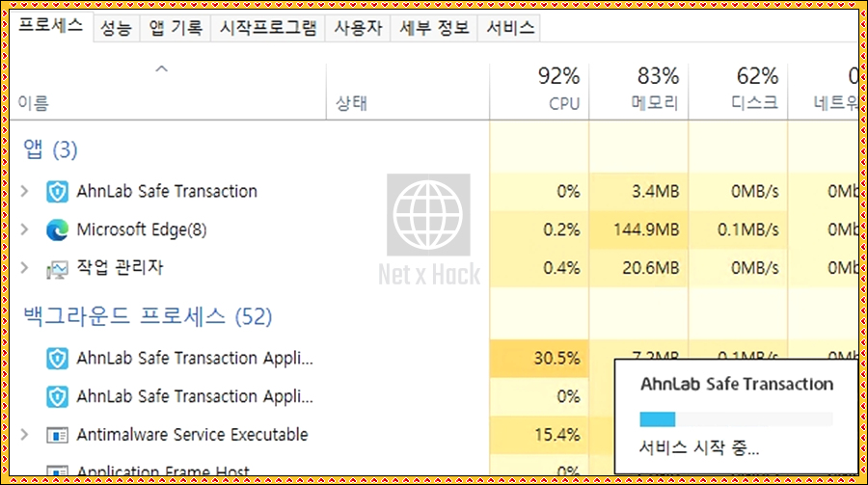This screenshot has height=485, width=868.
Task: Select the 작업 관리자 row name
Action: pyautogui.click(x=121, y=268)
